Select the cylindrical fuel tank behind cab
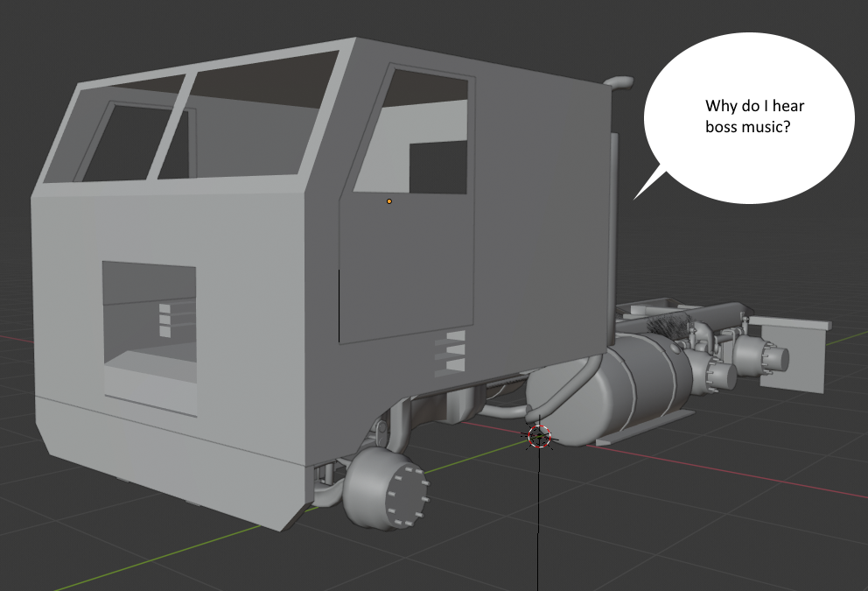Image resolution: width=868 pixels, height=591 pixels. coord(609,388)
